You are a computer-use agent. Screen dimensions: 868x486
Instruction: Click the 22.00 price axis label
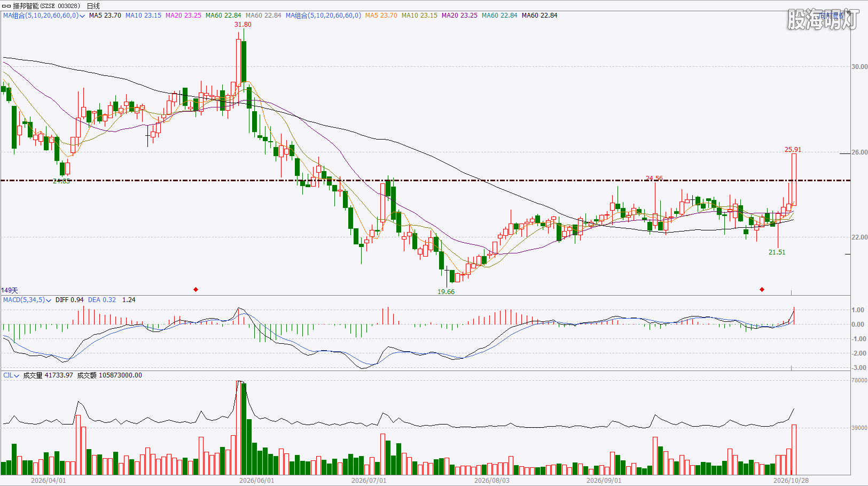point(859,237)
